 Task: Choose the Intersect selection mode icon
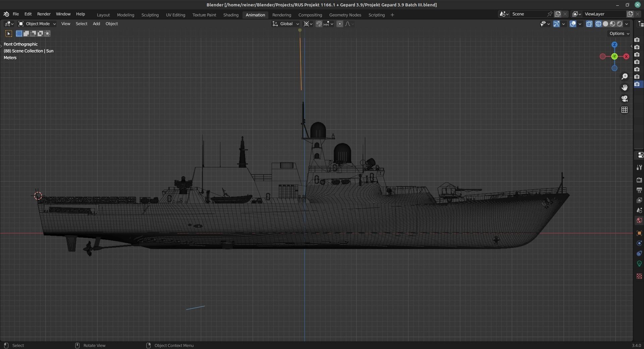click(47, 34)
